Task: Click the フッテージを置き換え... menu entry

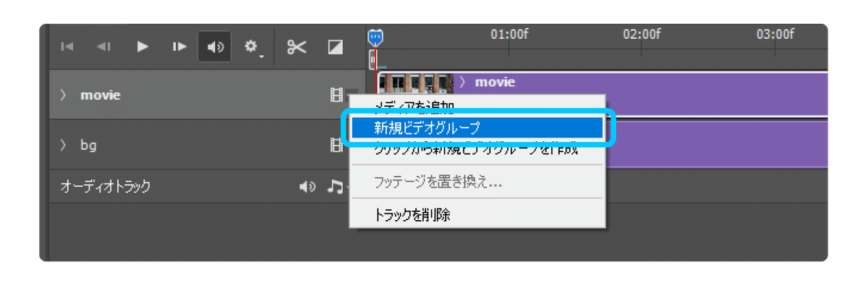Action: (477, 182)
